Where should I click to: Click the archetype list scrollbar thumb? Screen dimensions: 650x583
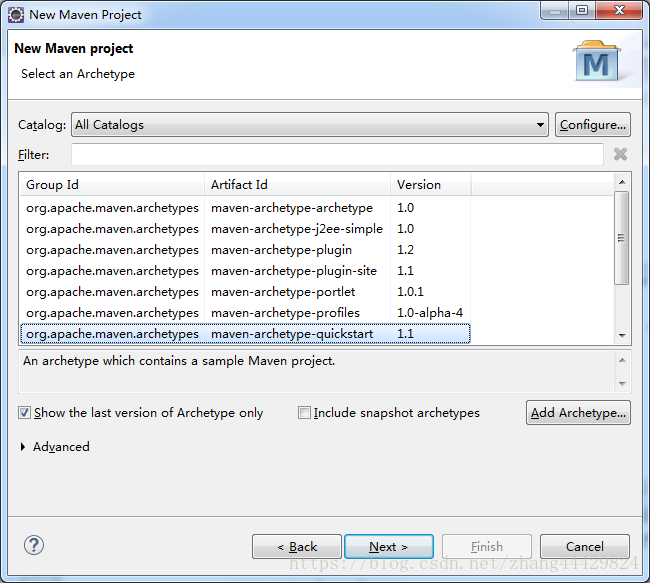click(621, 238)
